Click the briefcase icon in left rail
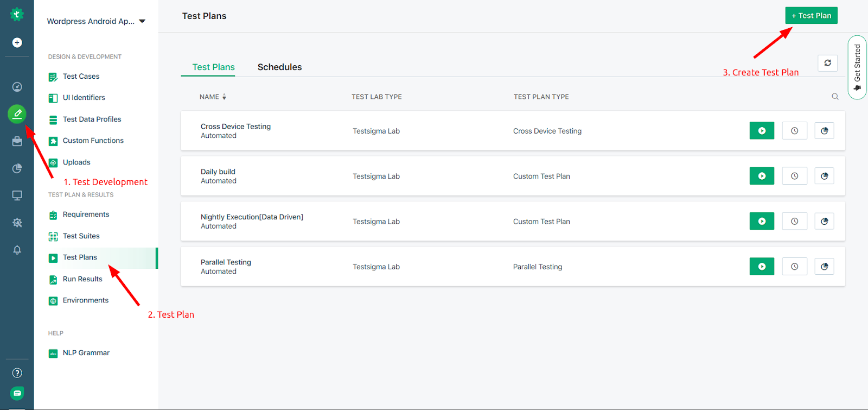This screenshot has width=868, height=410. click(x=17, y=141)
